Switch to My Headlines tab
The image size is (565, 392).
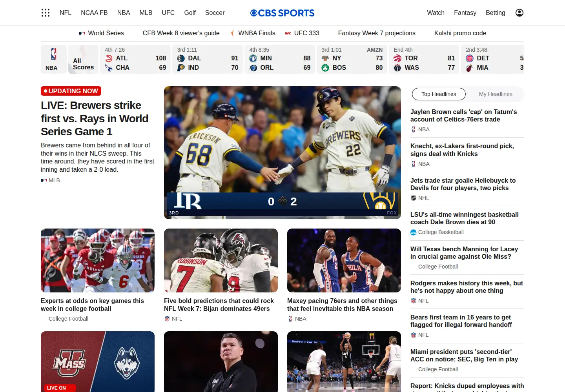pos(496,94)
